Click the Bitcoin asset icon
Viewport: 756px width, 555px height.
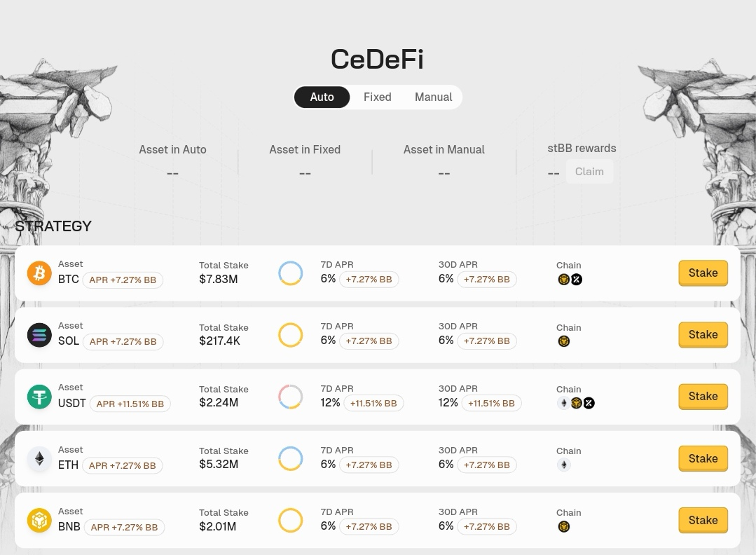[x=39, y=273]
